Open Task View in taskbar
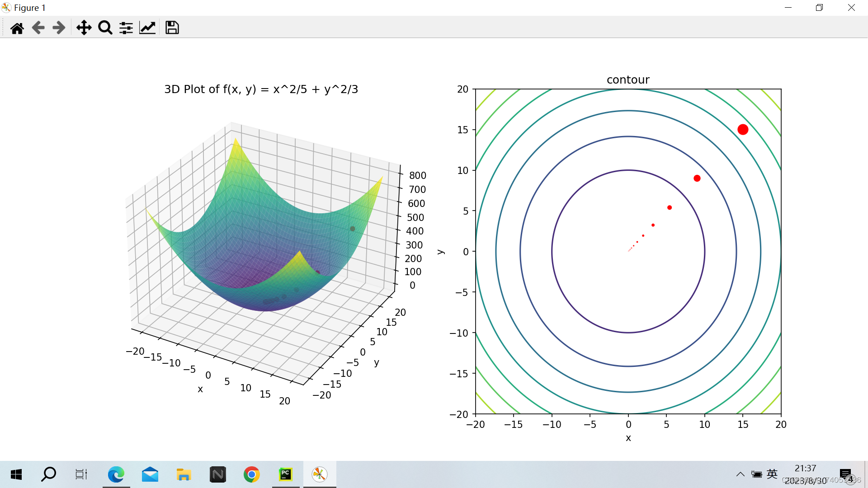Viewport: 868px width, 488px height. point(81,474)
